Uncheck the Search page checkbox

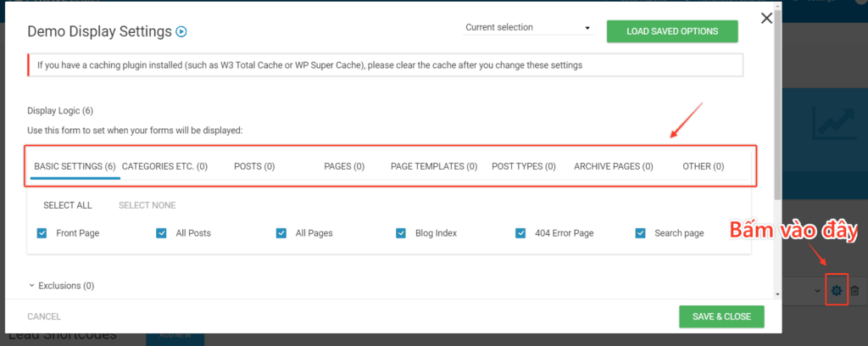point(641,233)
